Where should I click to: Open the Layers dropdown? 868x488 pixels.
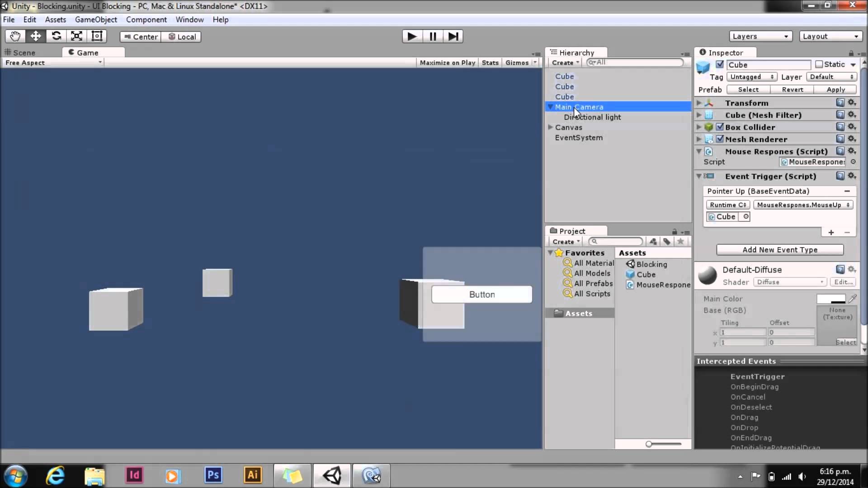(x=760, y=36)
